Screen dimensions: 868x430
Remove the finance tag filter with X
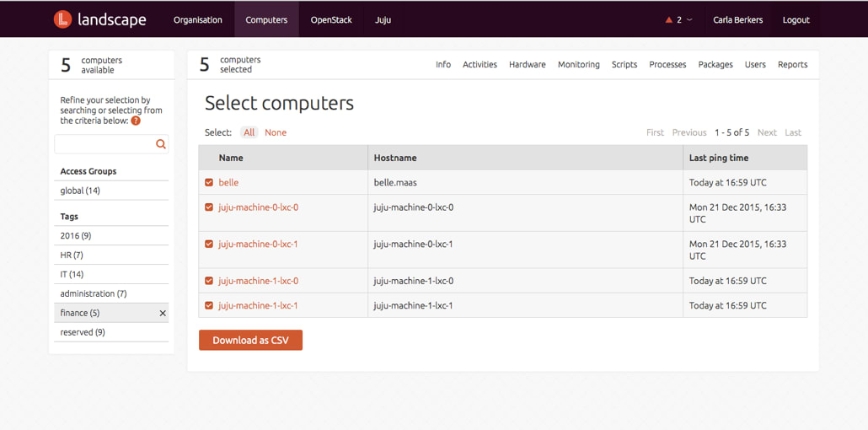point(163,313)
